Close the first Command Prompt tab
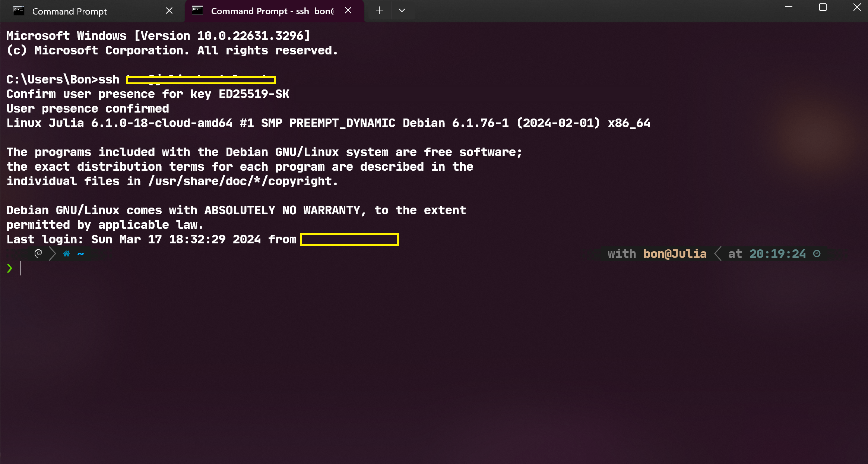Image resolution: width=868 pixels, height=464 pixels. point(169,11)
